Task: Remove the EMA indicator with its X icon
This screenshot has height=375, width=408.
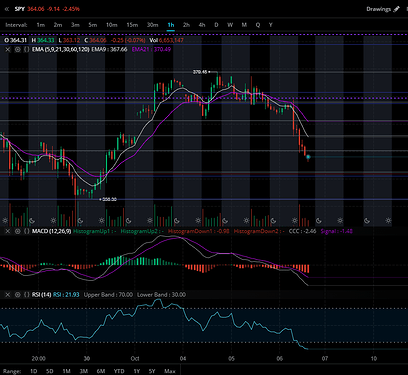Action: click(8, 49)
